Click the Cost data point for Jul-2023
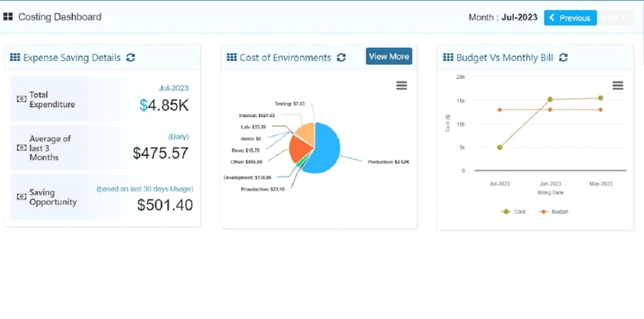This screenshot has width=644, height=319. 499,147
